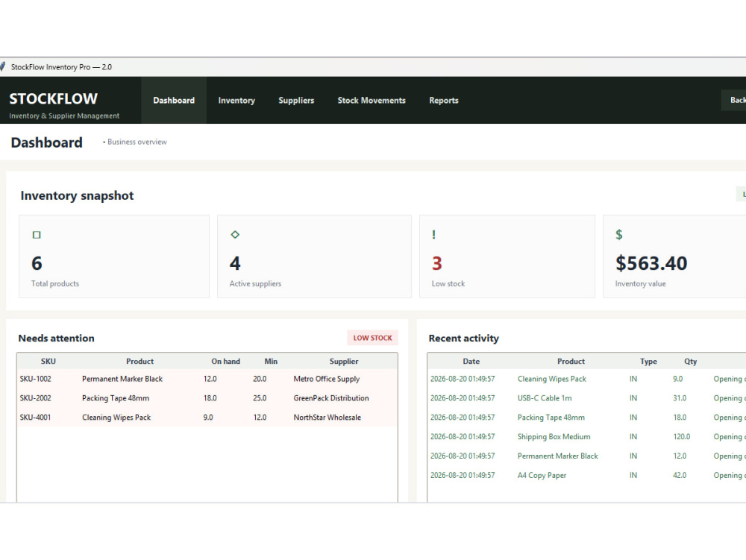Click the dollar Inventory value icon
The height and width of the screenshot is (560, 746).
(x=619, y=234)
